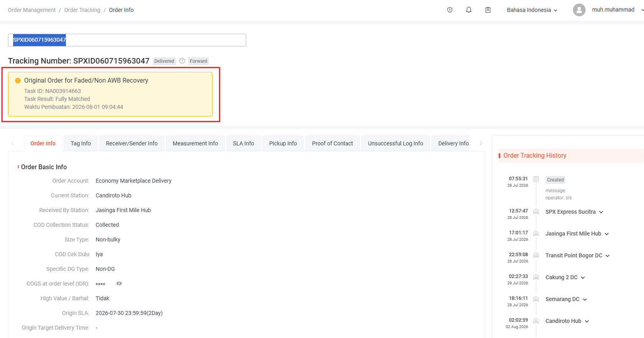Click Order Info breadcrumb
Image resolution: width=644 pixels, height=338 pixels.
[121, 10]
